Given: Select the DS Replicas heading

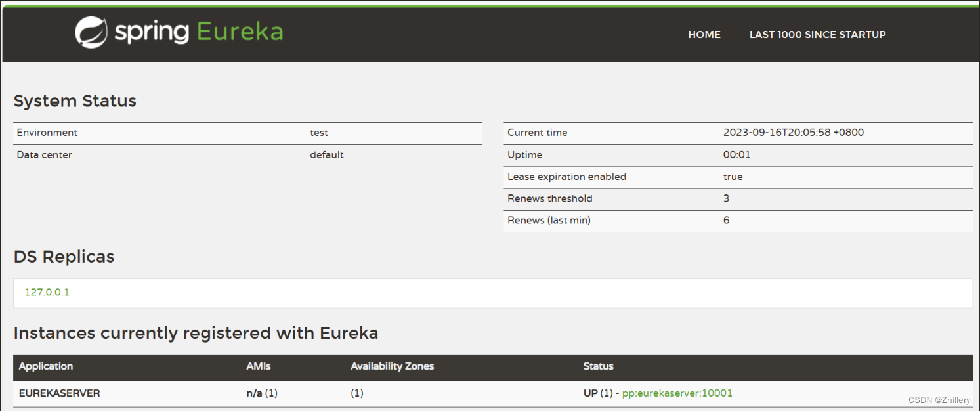Looking at the screenshot, I should click(x=64, y=257).
